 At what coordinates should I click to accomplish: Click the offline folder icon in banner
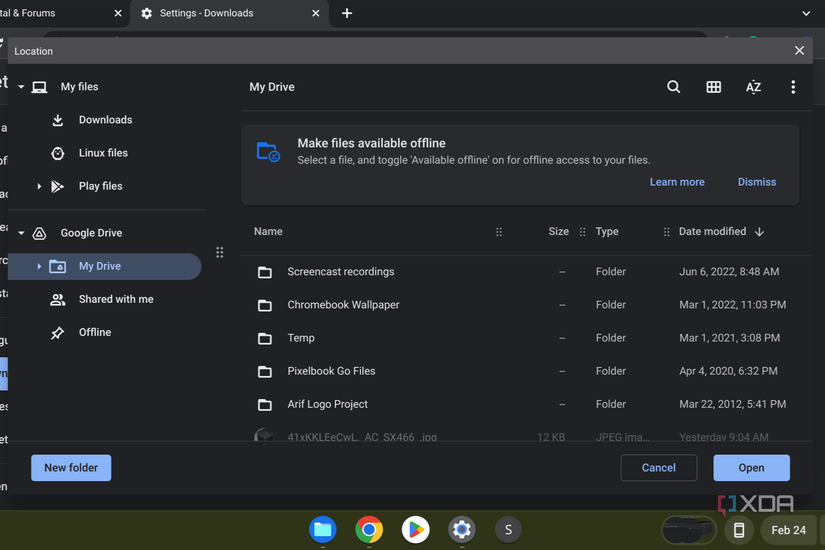tap(268, 152)
